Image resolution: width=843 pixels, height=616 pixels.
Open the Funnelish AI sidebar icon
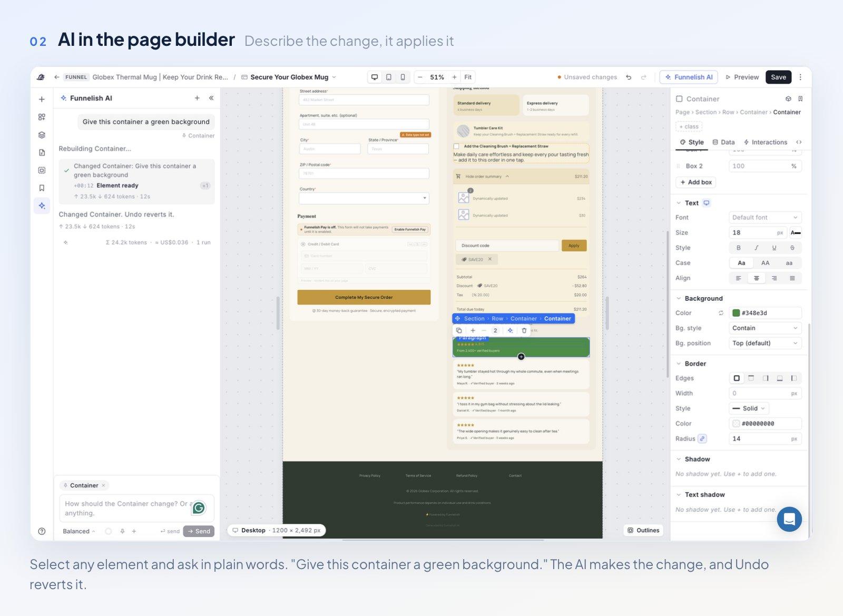click(42, 206)
